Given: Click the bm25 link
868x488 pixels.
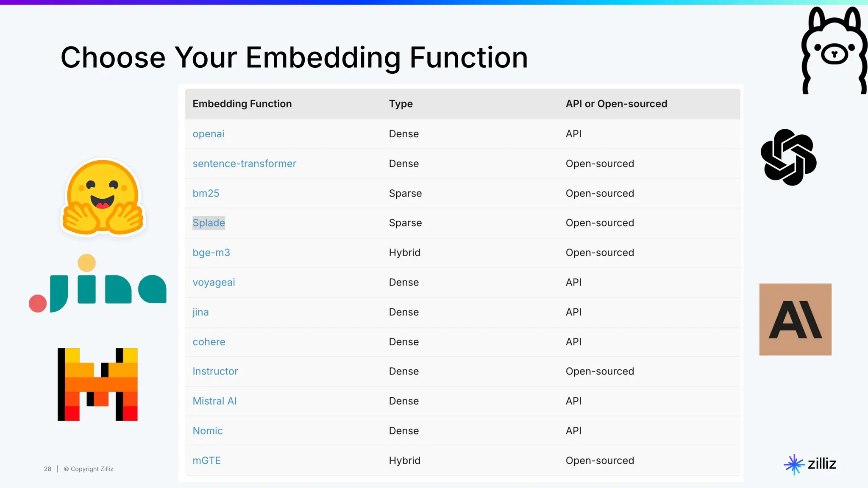Looking at the screenshot, I should 206,193.
